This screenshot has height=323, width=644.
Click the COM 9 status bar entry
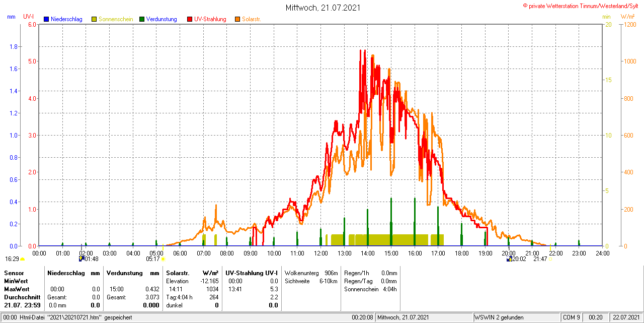coord(572,317)
